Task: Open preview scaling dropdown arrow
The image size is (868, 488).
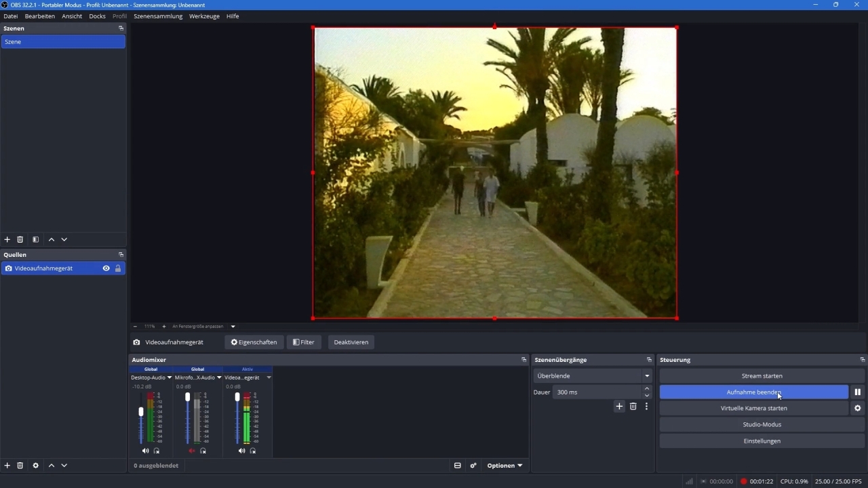Action: click(x=233, y=327)
